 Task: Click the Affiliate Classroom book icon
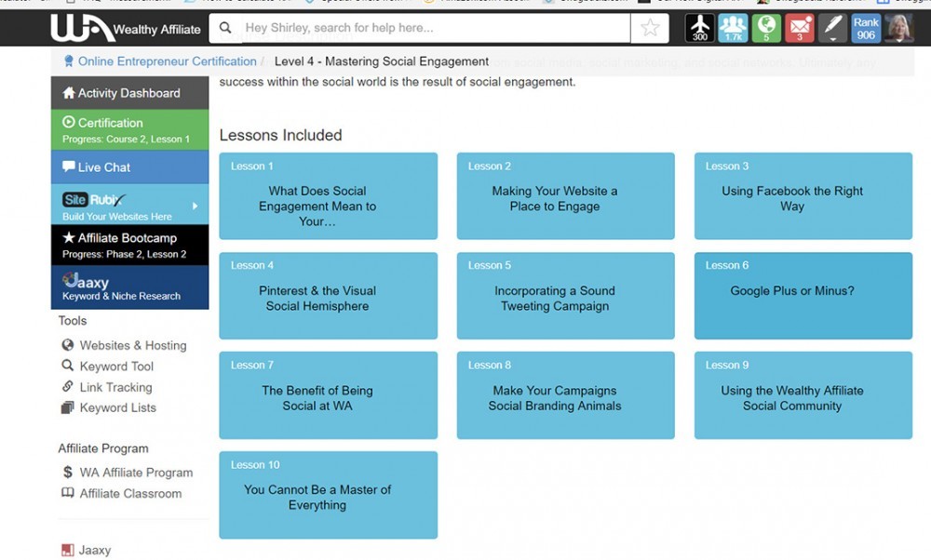68,493
